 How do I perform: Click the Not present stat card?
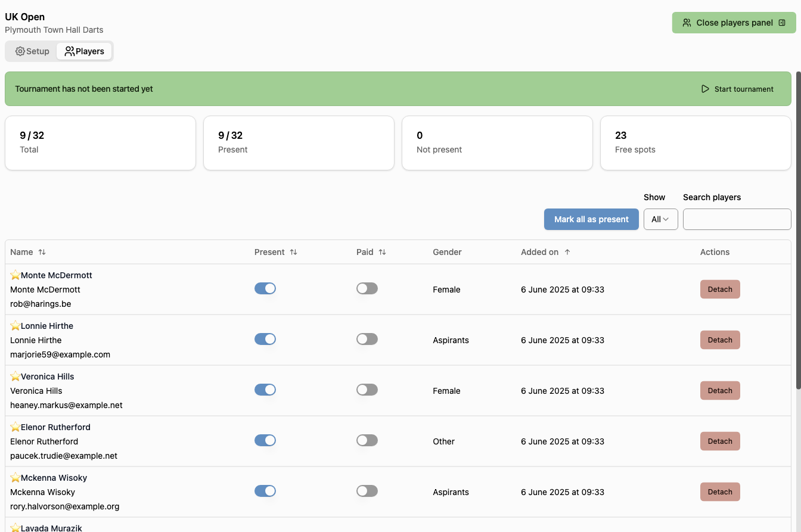(497, 143)
